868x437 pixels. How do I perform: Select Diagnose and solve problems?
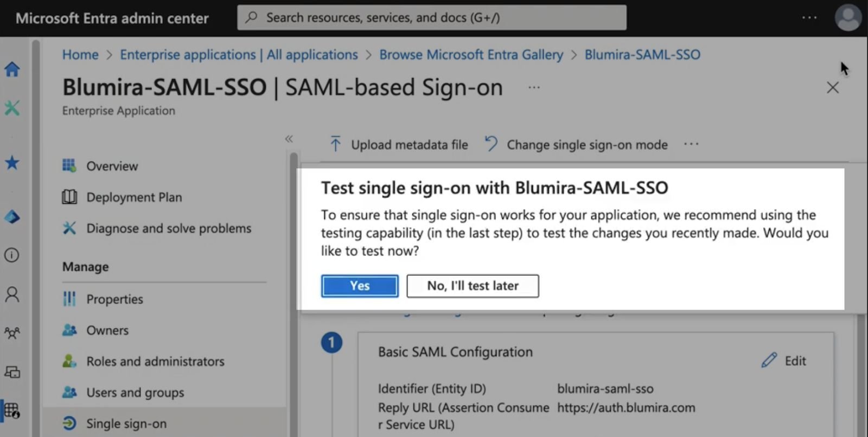point(169,228)
